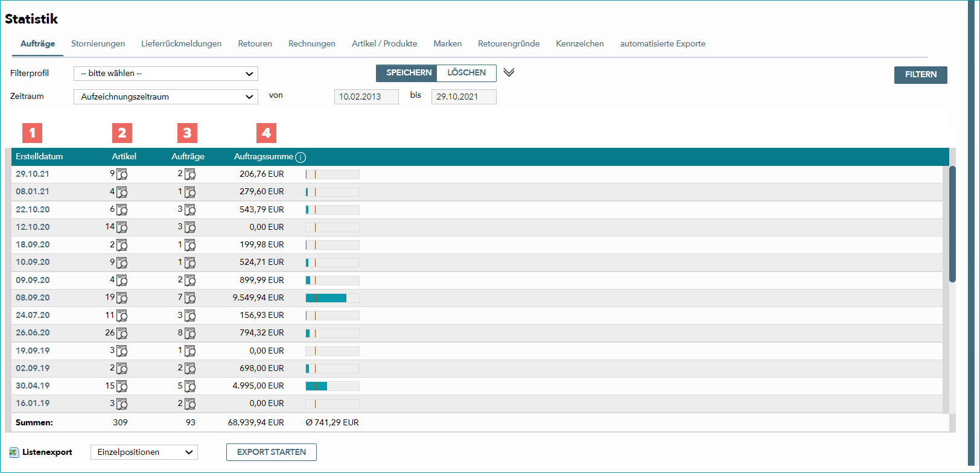This screenshot has height=473, width=980.
Task: Open article details icon for 08.01.21
Action: pyautogui.click(x=122, y=192)
